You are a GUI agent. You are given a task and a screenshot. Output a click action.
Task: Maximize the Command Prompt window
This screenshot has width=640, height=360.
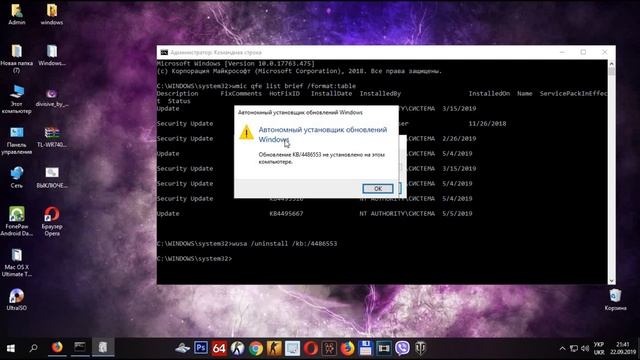[x=583, y=52]
